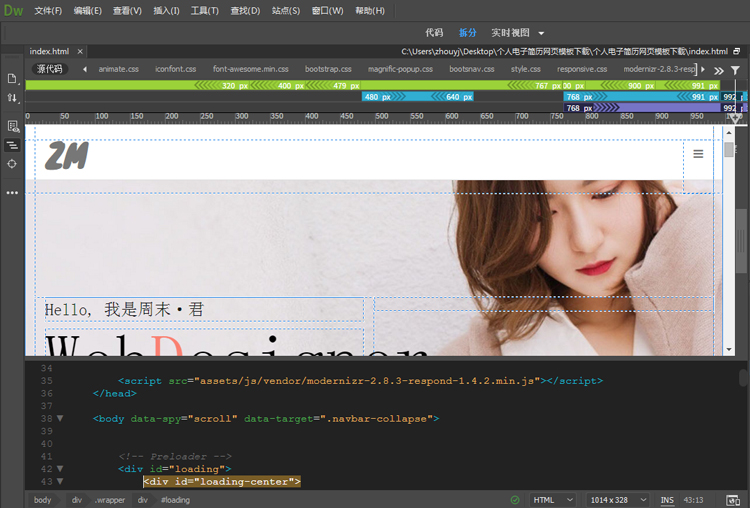Click the restore document window icon
The image size is (750, 508).
coord(737,51)
